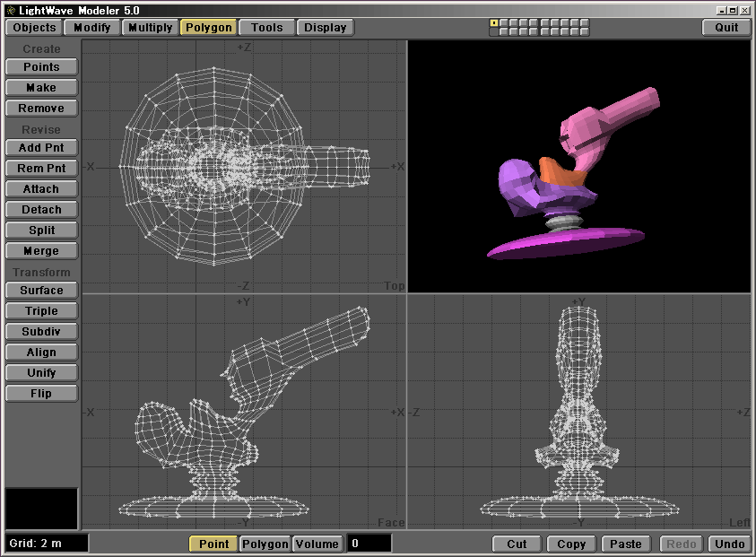Toggle the second foreground layer button
756x557 pixels.
(504, 22)
